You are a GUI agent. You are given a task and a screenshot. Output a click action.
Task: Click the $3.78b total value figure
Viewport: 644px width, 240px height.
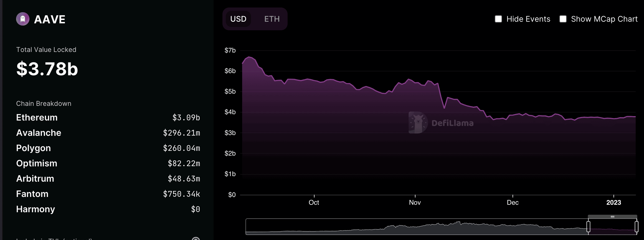[47, 69]
